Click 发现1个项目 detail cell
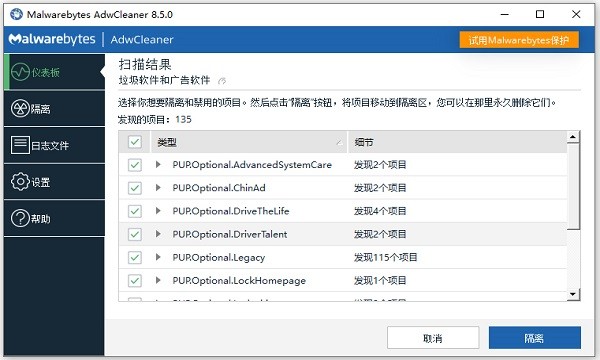The width and height of the screenshot is (600, 360). [x=380, y=280]
